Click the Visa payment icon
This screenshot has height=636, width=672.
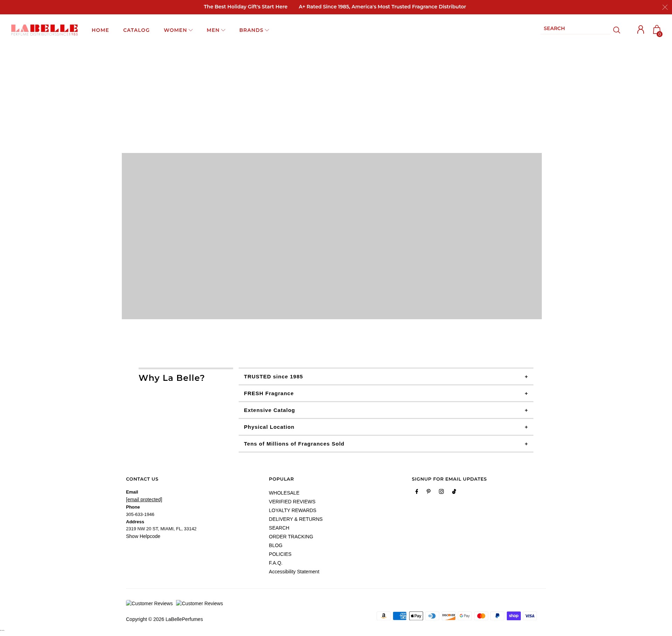530,616
